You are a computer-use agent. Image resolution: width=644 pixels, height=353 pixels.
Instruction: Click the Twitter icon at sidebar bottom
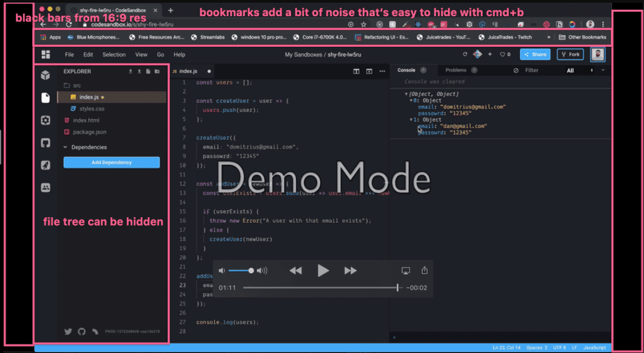(x=68, y=331)
